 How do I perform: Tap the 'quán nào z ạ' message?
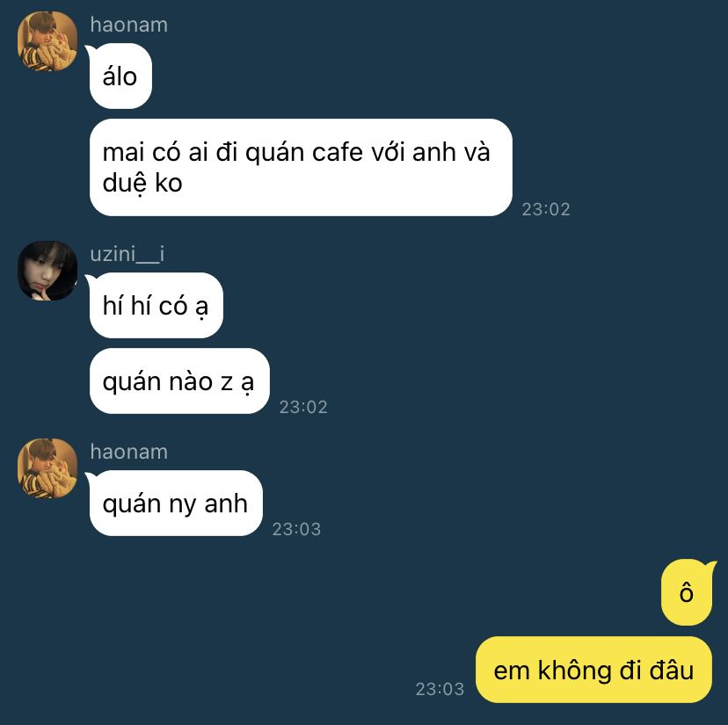pos(179,381)
